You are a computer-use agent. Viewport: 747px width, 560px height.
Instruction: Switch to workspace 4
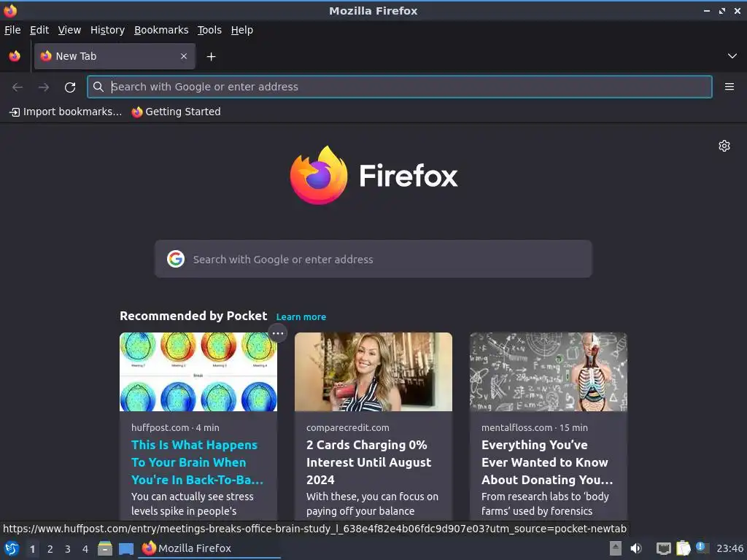(x=85, y=549)
